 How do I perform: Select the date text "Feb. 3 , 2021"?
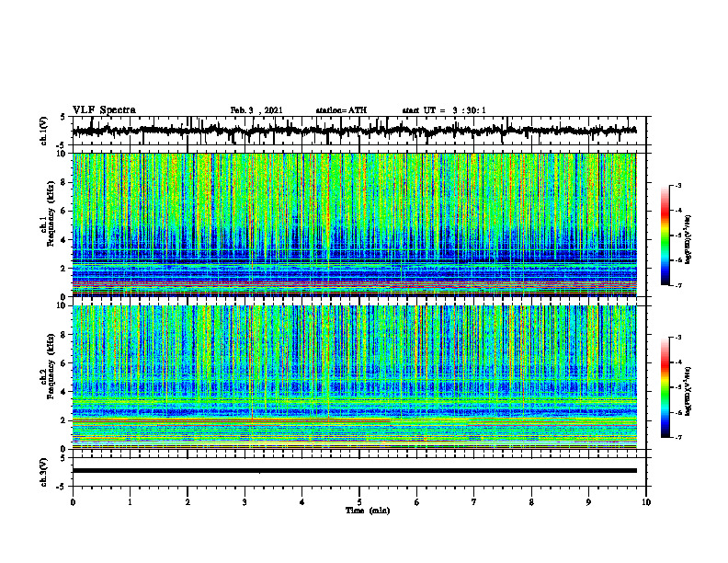point(256,110)
